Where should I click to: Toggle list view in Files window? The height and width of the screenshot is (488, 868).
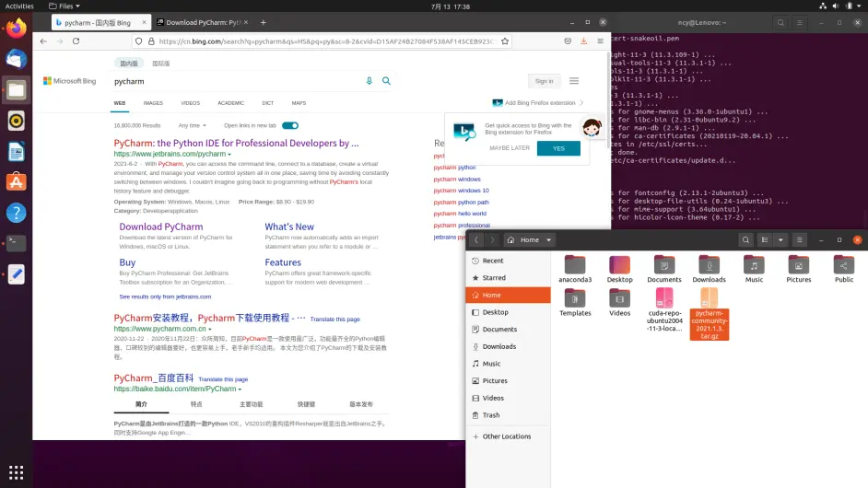pos(765,239)
